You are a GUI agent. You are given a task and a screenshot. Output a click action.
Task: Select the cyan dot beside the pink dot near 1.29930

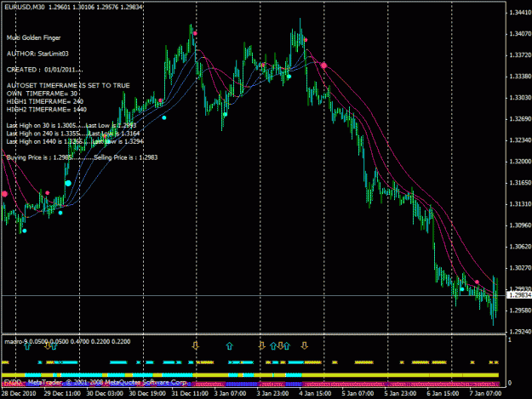pyautogui.click(x=461, y=289)
